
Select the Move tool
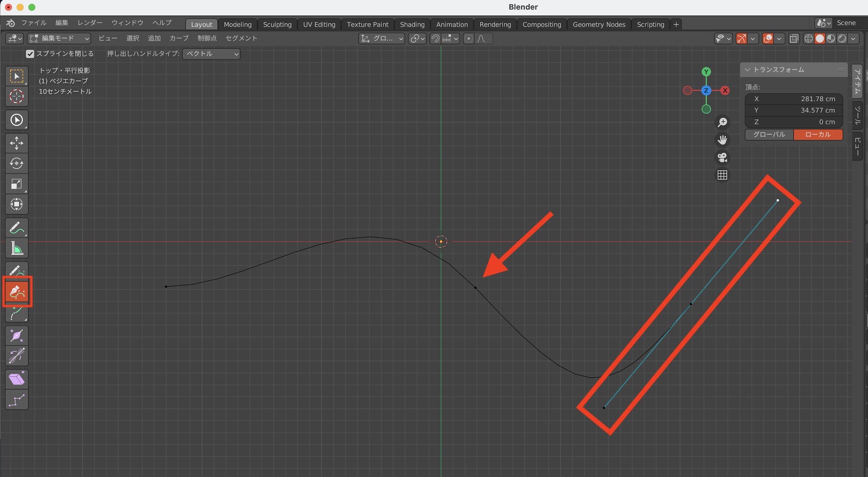[x=16, y=143]
